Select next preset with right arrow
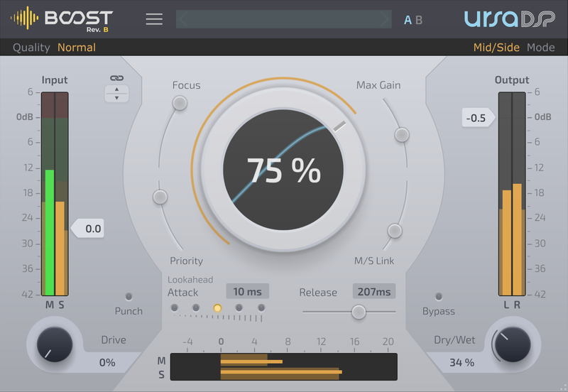This screenshot has height=392, width=568. tap(384, 19)
